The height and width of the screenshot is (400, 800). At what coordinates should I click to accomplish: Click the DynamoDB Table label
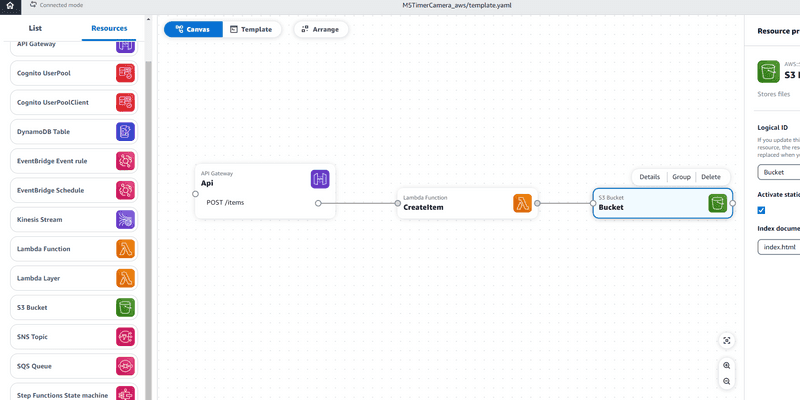[43, 132]
